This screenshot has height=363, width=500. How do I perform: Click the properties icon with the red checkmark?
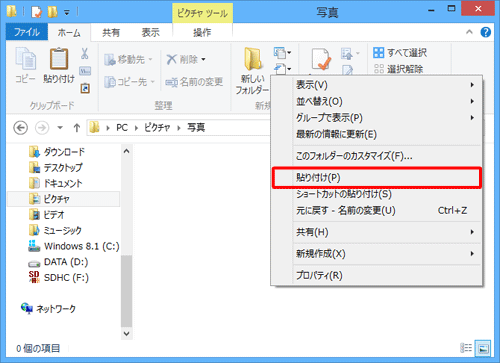(321, 60)
